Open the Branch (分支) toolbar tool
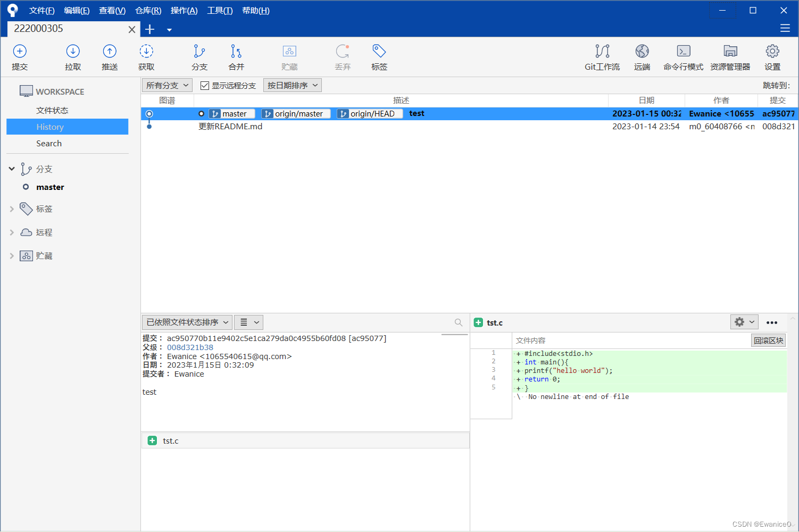This screenshot has width=799, height=532. (199, 57)
